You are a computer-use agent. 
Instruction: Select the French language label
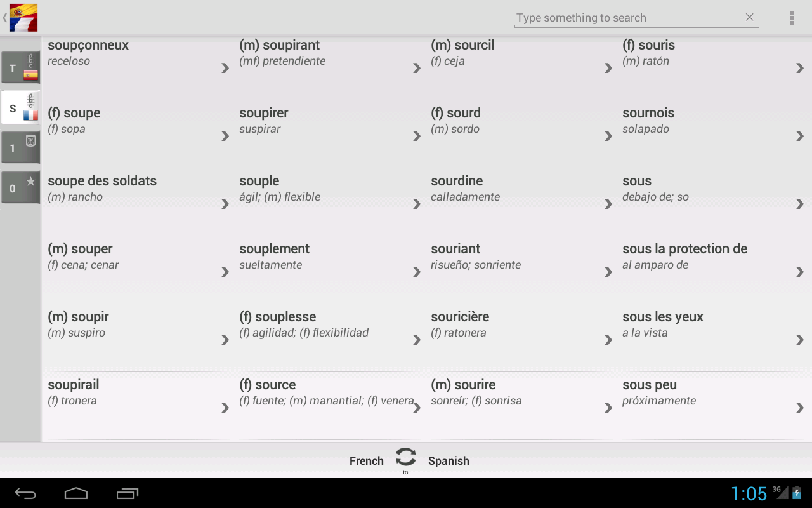click(366, 461)
